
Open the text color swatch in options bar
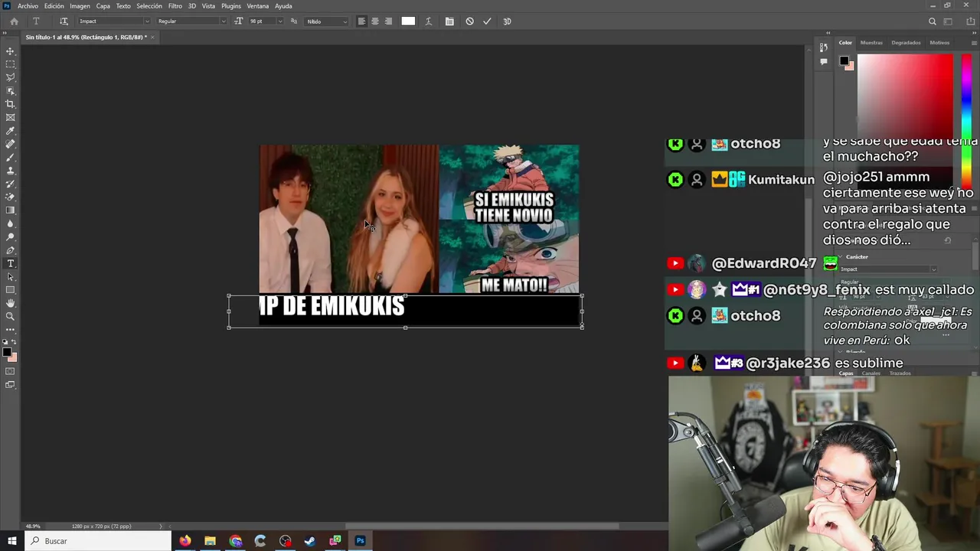click(x=408, y=21)
